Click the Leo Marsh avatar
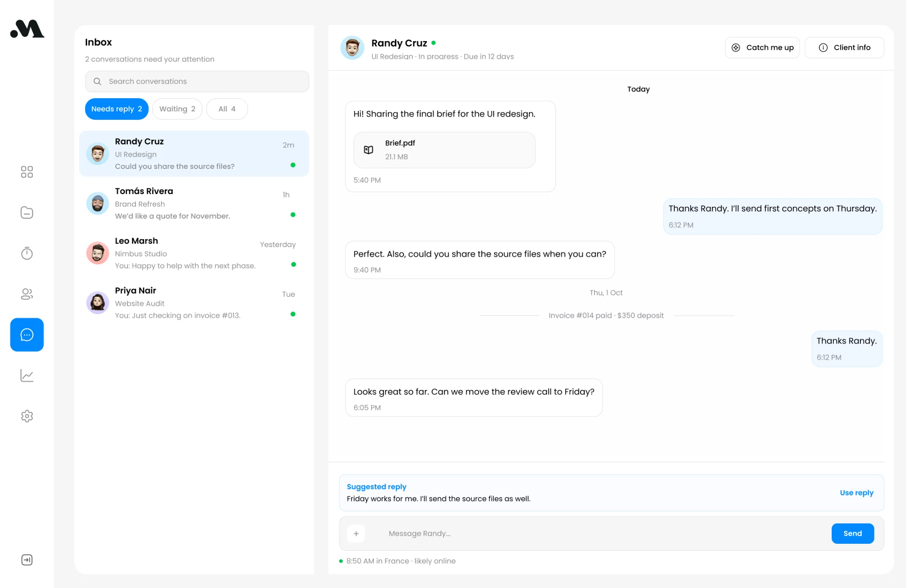The image size is (906, 588). tap(97, 253)
